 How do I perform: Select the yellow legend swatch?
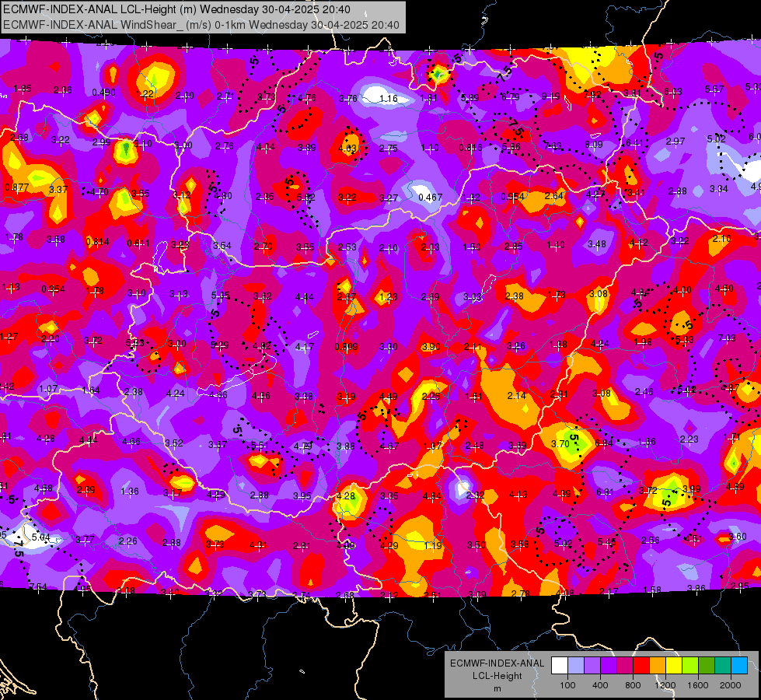point(674,665)
